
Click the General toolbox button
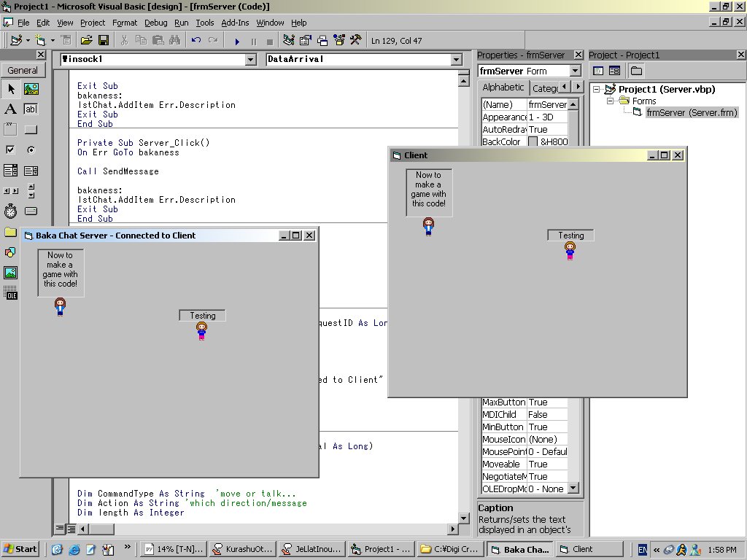[x=23, y=71]
